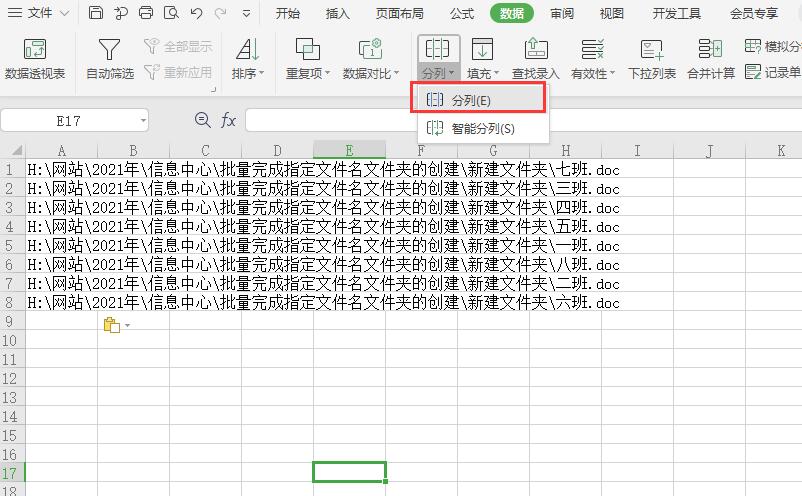
Task: Select 分列(E) from the dropdown menu
Action: click(x=482, y=100)
